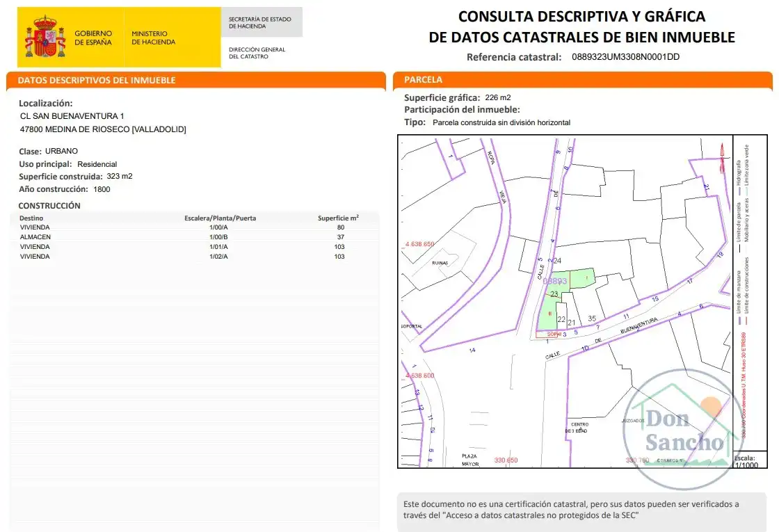The width and height of the screenshot is (779, 532).
Task: Click VIVIENDA in the 1/02/A row
Action: [35, 257]
